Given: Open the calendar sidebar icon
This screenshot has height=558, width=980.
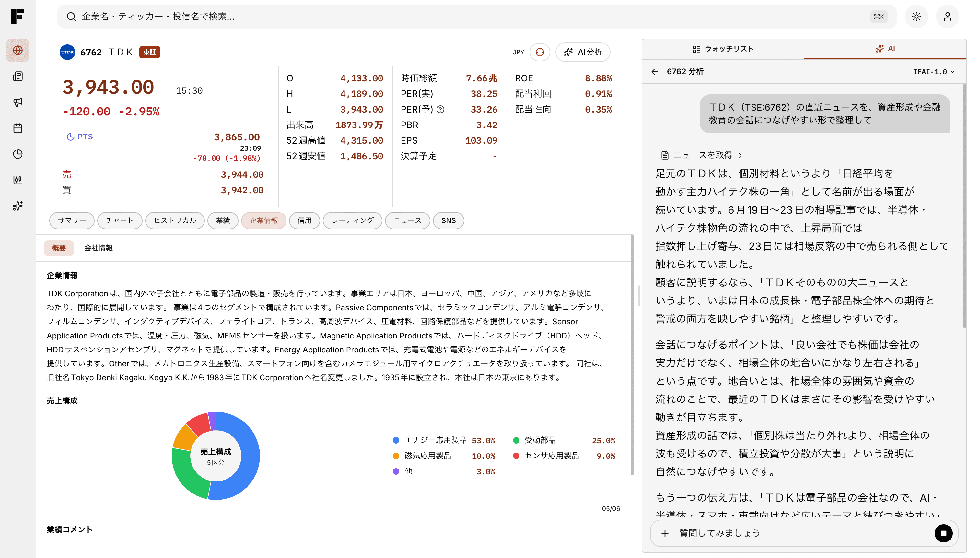Looking at the screenshot, I should pyautogui.click(x=17, y=128).
